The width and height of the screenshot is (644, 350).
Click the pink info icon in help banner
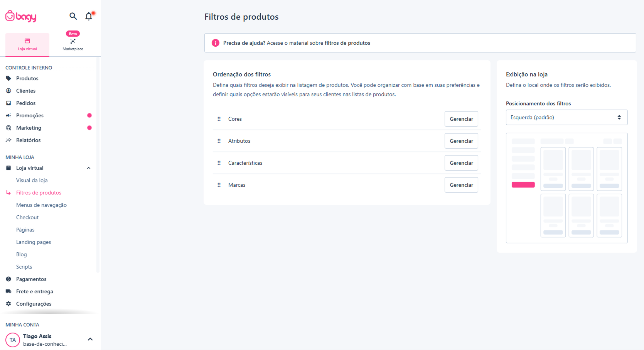[x=216, y=43]
